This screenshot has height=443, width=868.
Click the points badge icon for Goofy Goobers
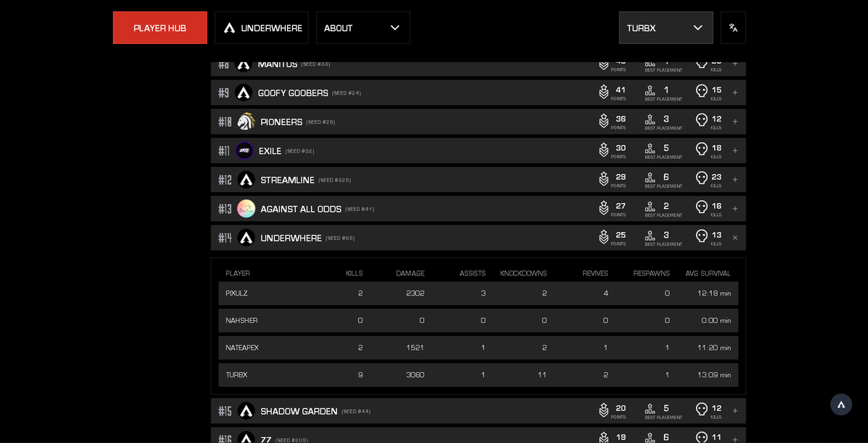603,92
